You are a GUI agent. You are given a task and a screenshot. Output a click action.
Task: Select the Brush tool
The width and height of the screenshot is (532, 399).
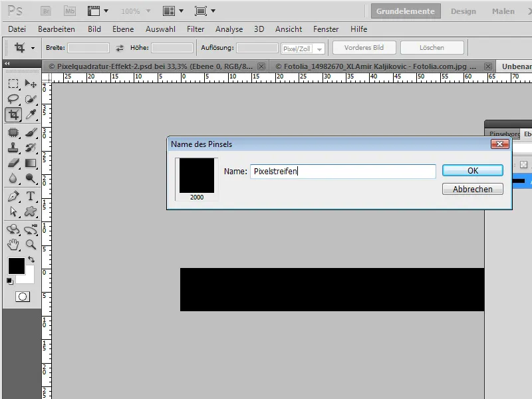31,132
